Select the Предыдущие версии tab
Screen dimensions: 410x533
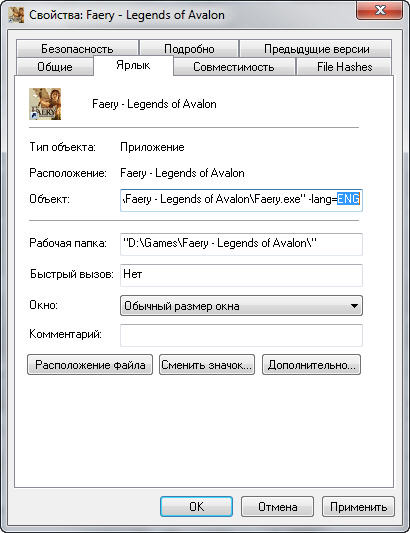[x=316, y=49]
